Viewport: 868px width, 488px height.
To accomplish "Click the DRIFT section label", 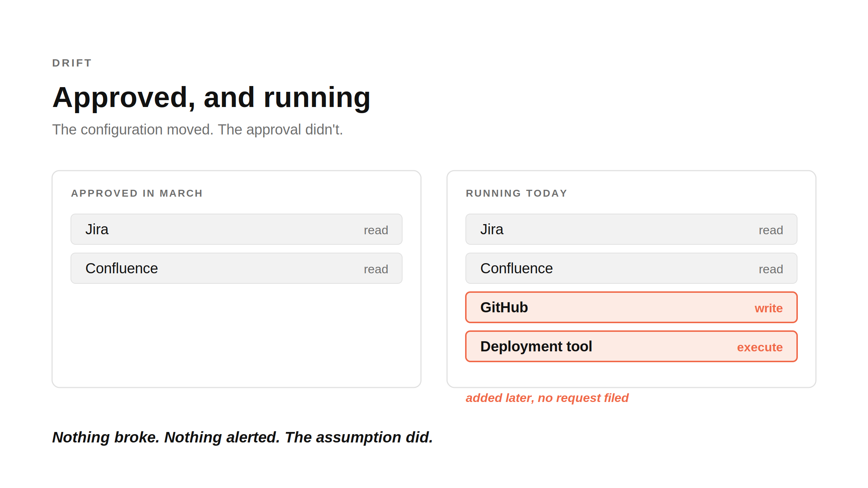I will pyautogui.click(x=72, y=63).
